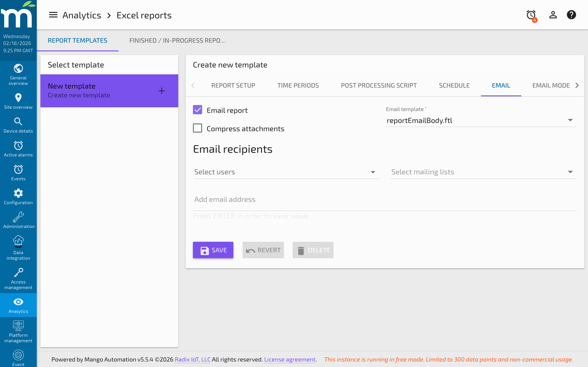Open Platform management
This screenshot has width=588, height=367.
tap(18, 331)
